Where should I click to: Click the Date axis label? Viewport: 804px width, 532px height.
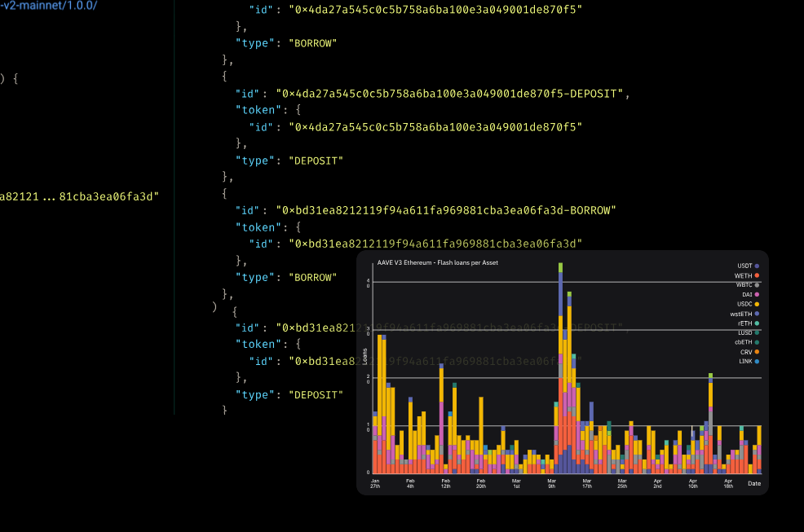point(754,483)
